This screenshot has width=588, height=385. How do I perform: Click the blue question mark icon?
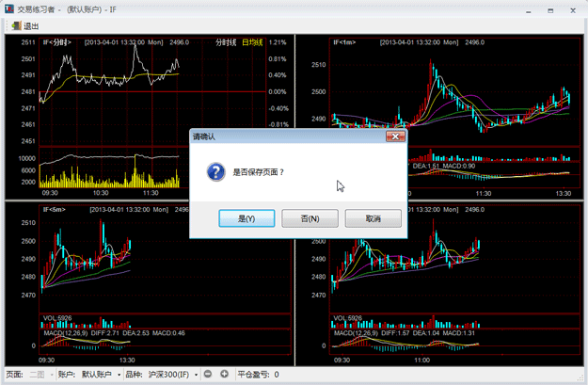[215, 171]
